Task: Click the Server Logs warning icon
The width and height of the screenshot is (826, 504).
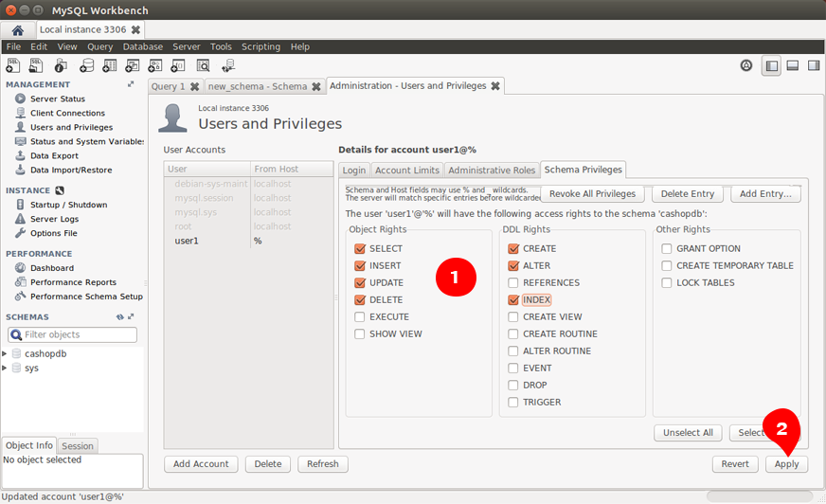Action: pyautogui.click(x=20, y=219)
